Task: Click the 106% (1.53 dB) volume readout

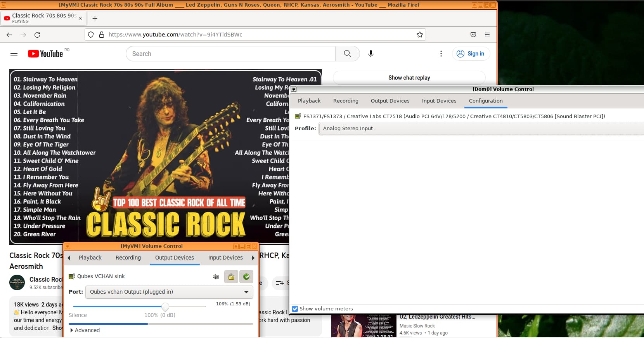Action: [233, 304]
